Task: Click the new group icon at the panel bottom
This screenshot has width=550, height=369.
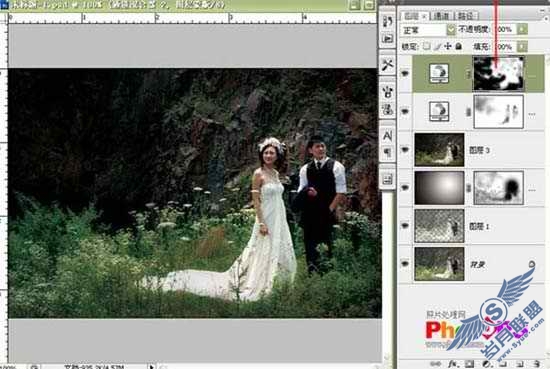Action: [502, 364]
